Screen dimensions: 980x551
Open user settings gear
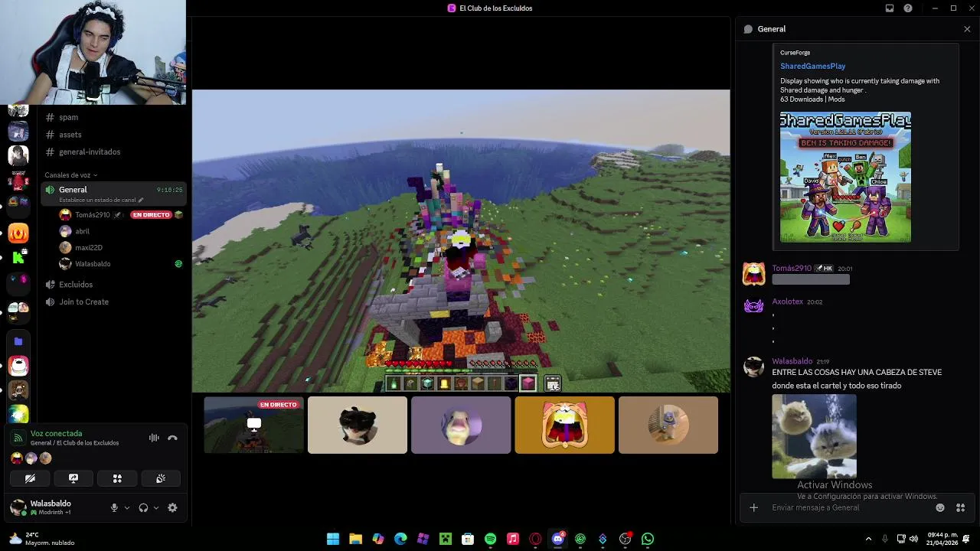click(x=172, y=507)
